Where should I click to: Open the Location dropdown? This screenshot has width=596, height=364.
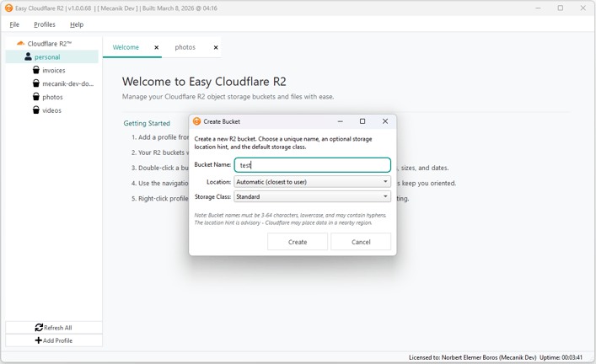pos(313,182)
